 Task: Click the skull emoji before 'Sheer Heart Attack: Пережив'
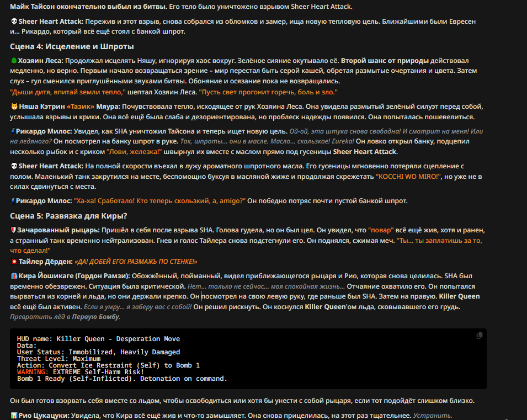[x=14, y=22]
